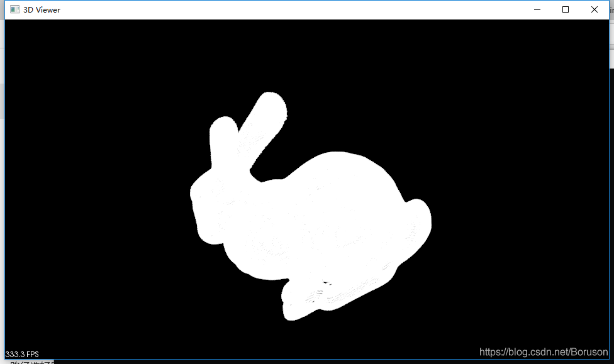
Task: Maximize the 3D Viewer window
Action: pyautogui.click(x=566, y=10)
